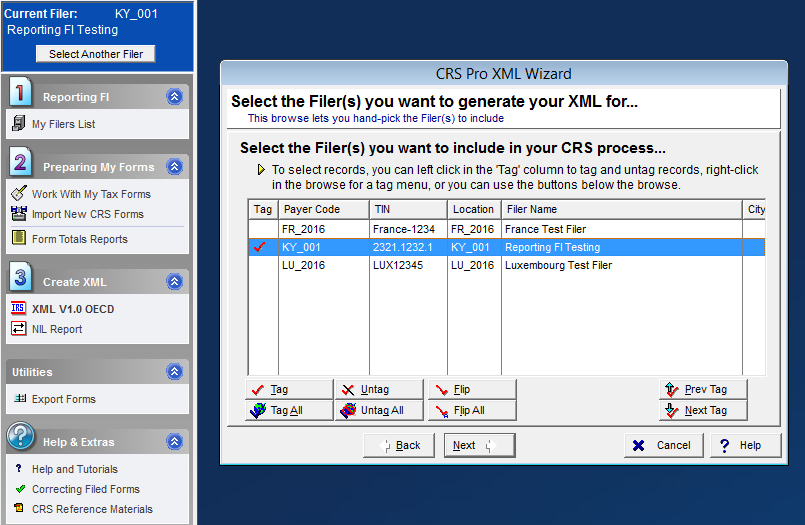The height and width of the screenshot is (525, 805).
Task: Click the Flip All button
Action: (x=472, y=410)
